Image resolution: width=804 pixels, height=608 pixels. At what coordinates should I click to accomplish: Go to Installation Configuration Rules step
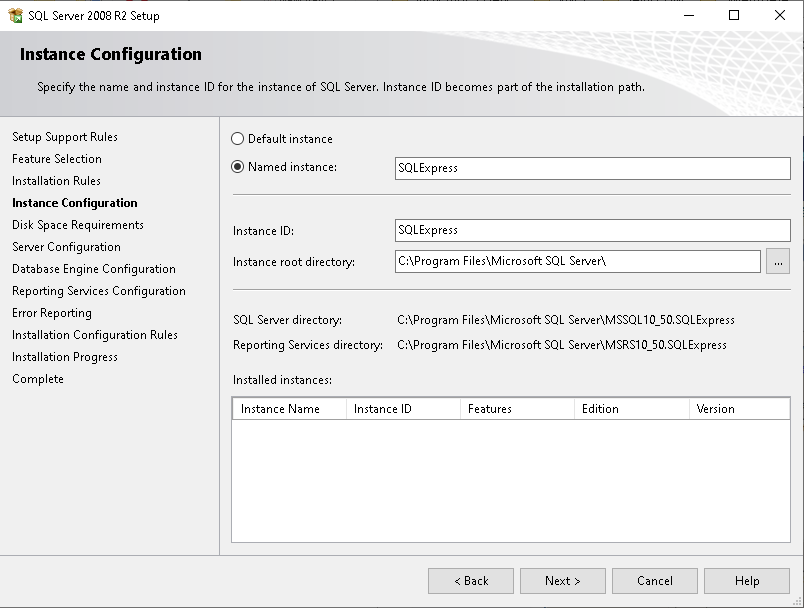[x=95, y=335]
